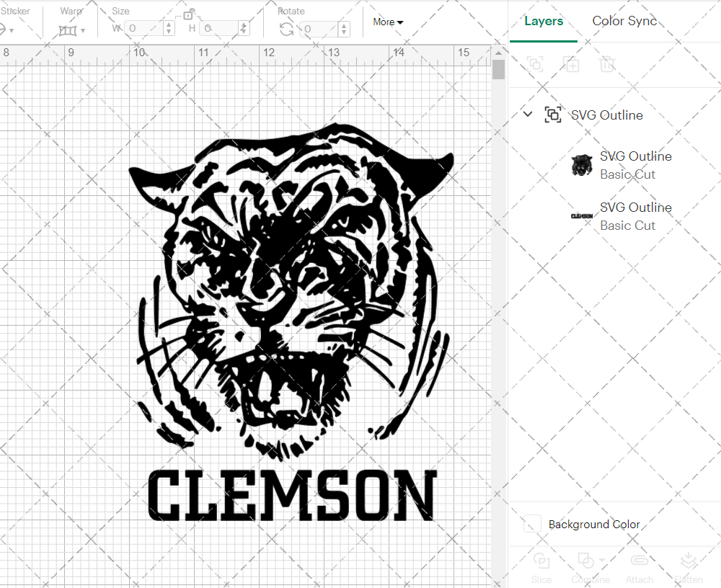721x588 pixels.
Task: Open the More menu in the toolbar
Action: click(387, 22)
